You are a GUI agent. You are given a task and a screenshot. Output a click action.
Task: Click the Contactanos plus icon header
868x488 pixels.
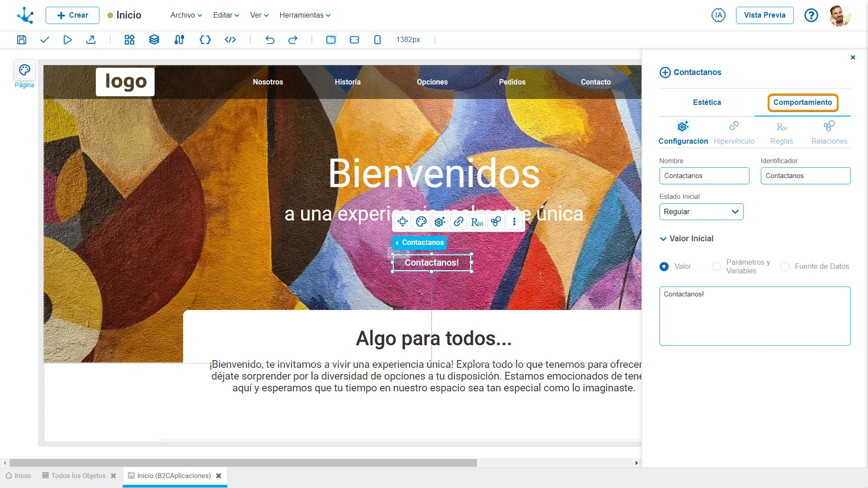coord(665,72)
